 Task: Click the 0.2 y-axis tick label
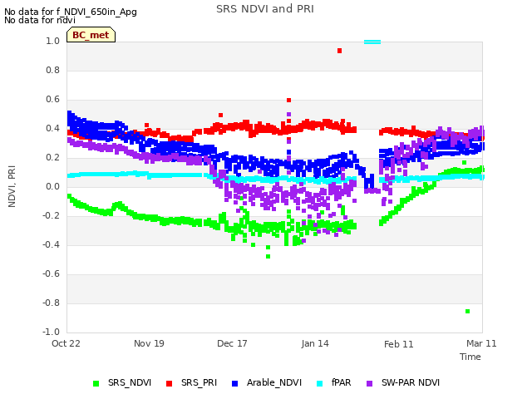tap(52, 158)
